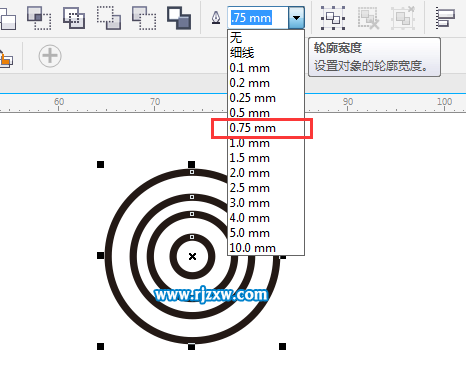The height and width of the screenshot is (376, 466).
Task: Click the Simplify shaping icon
Action: [109, 18]
